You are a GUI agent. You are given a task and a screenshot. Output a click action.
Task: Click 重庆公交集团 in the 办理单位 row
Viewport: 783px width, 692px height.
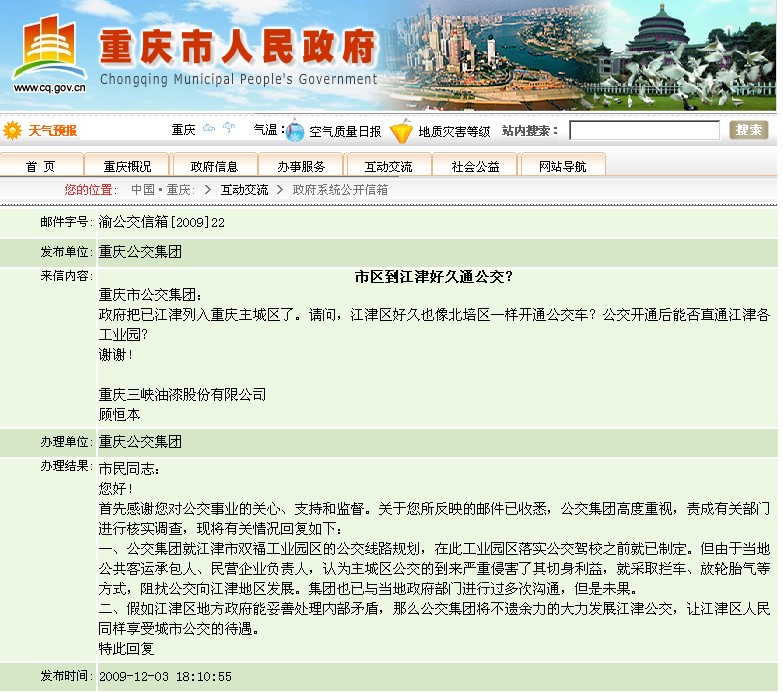pyautogui.click(x=140, y=441)
